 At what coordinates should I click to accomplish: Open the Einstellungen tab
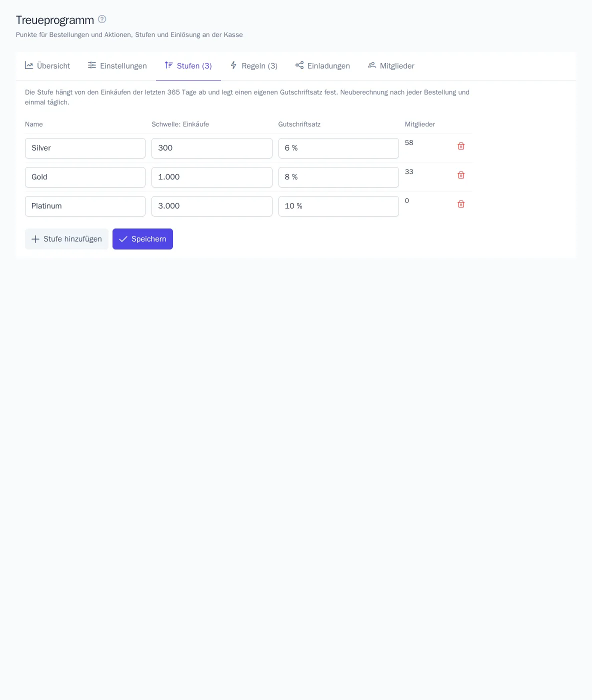pos(117,66)
